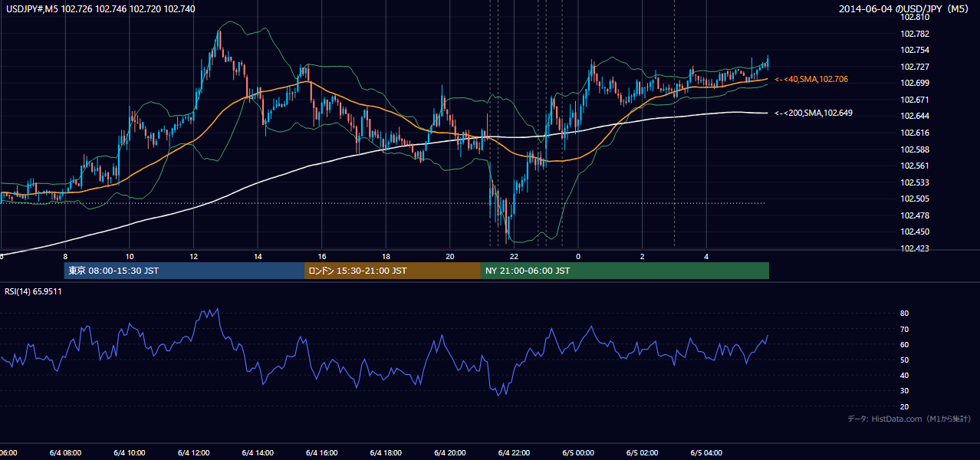Click hour label 18 under the price chart
The width and height of the screenshot is (980, 460).
pos(386,257)
